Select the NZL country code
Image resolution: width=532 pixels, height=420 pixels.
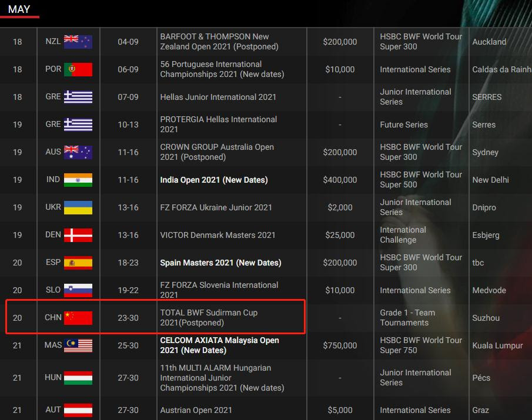click(53, 41)
